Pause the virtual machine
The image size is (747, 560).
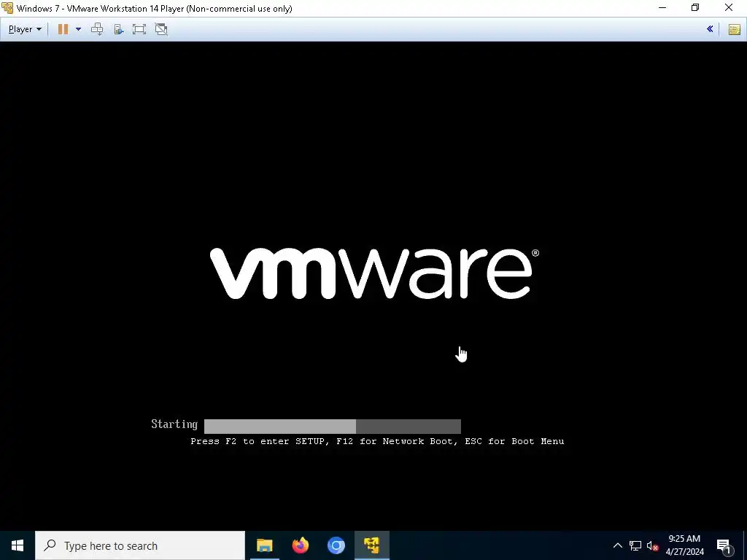tap(63, 29)
